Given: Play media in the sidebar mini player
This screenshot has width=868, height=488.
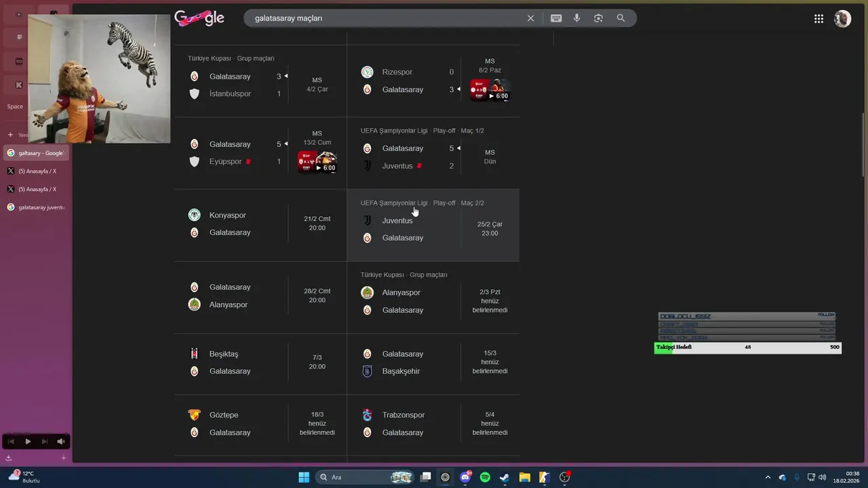Looking at the screenshot, I should pyautogui.click(x=28, y=441).
